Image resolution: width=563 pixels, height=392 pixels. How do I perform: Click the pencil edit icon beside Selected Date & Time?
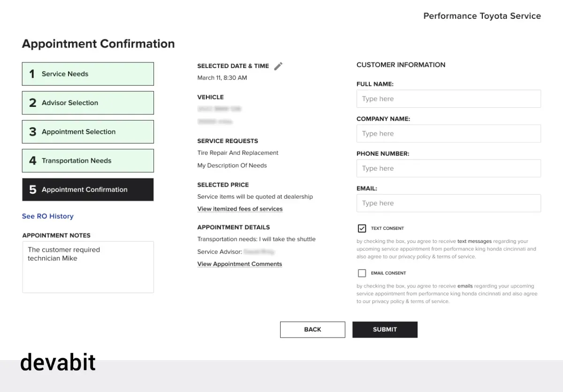(278, 66)
